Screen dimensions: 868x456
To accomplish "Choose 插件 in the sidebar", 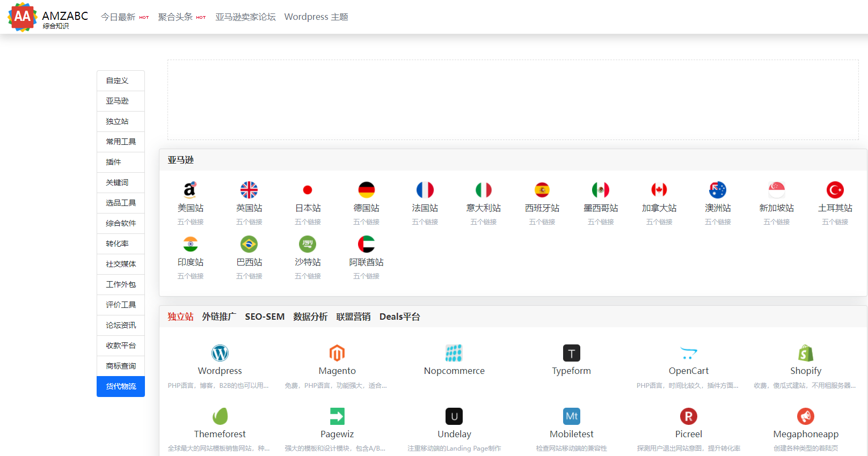I will click(121, 163).
